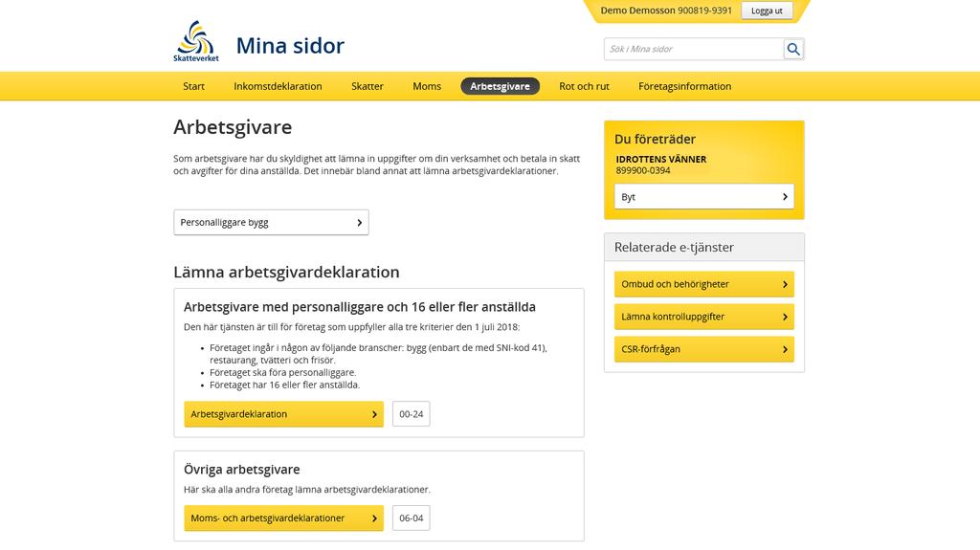The height and width of the screenshot is (550, 980).
Task: Click the 06-04 hours badge
Action: pyautogui.click(x=412, y=518)
